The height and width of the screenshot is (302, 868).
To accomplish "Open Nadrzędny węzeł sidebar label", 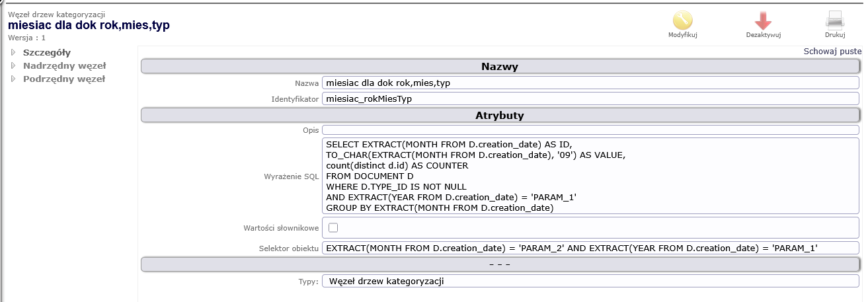I will (x=64, y=65).
